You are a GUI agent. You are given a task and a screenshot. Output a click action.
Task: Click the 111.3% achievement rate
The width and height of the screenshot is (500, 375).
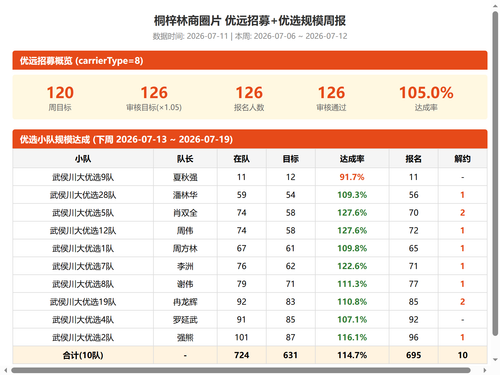click(352, 284)
